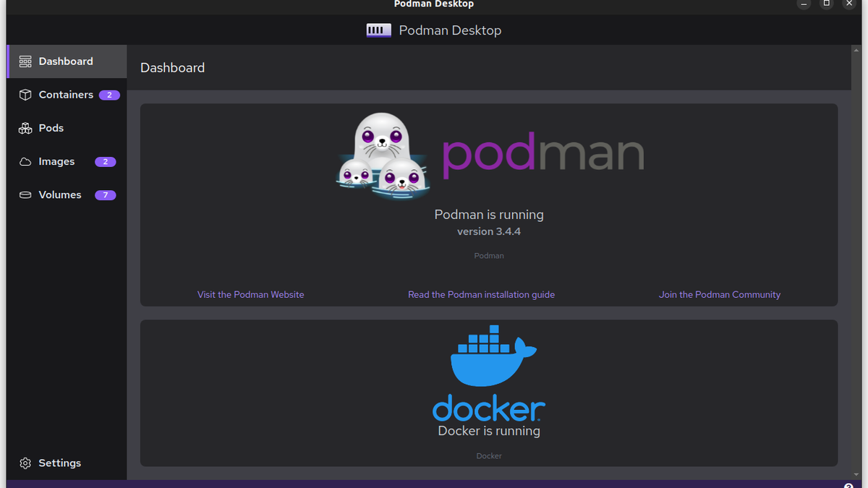
Task: Switch to the Dashboard view
Action: tap(65, 61)
